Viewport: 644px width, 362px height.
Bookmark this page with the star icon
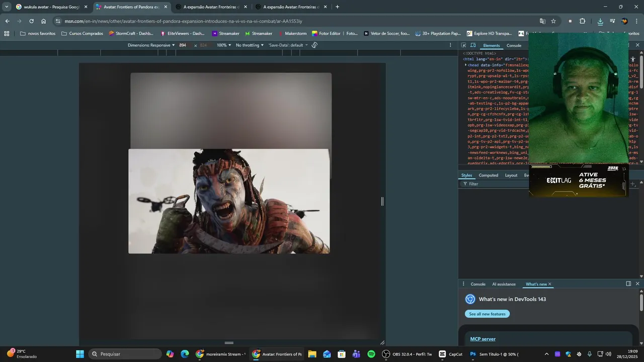(x=553, y=21)
